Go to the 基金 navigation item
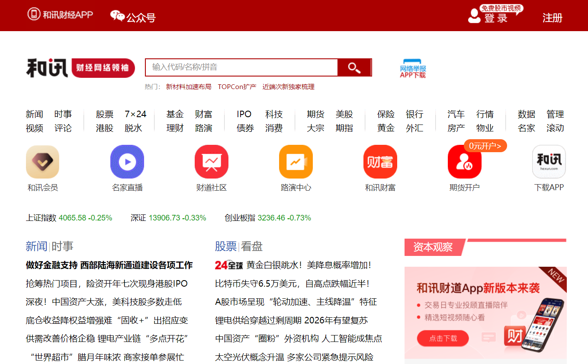The image size is (588, 364). coord(175,115)
